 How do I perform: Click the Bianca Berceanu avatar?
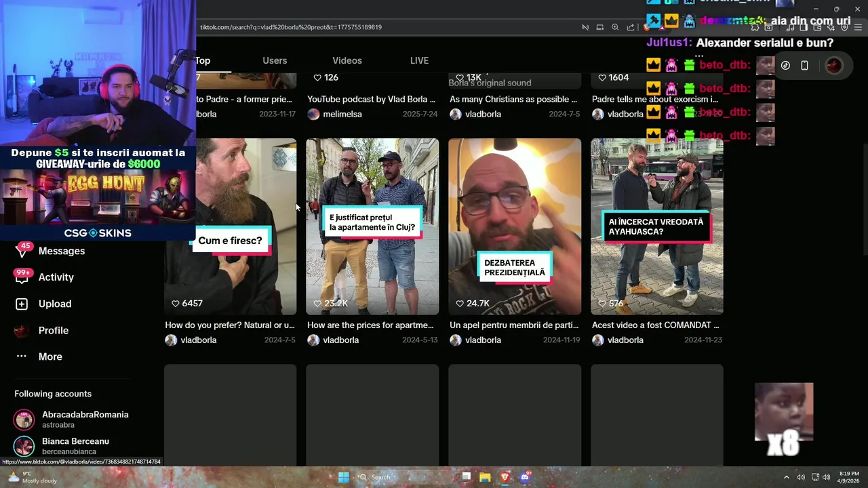pyautogui.click(x=24, y=446)
